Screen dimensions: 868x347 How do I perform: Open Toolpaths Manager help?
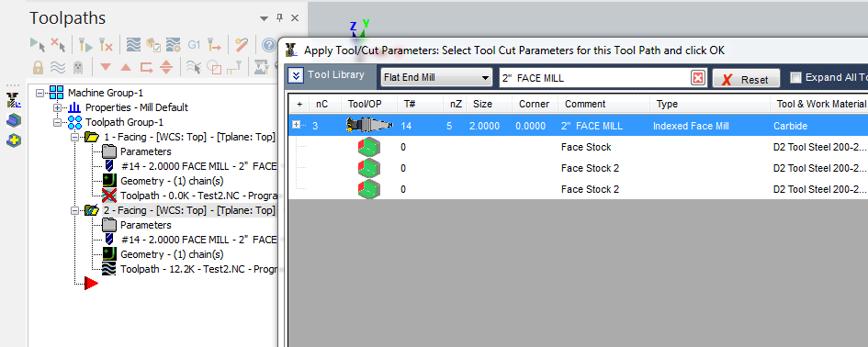click(x=269, y=45)
